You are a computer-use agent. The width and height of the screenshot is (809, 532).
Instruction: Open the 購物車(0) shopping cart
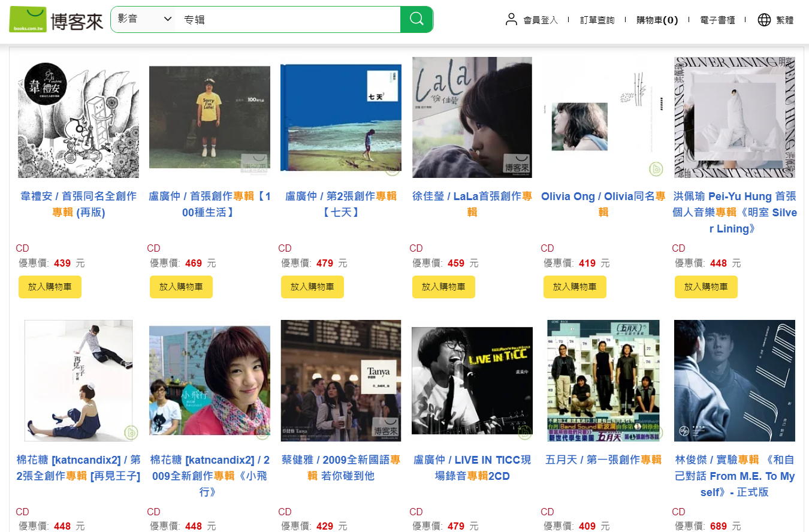[657, 19]
